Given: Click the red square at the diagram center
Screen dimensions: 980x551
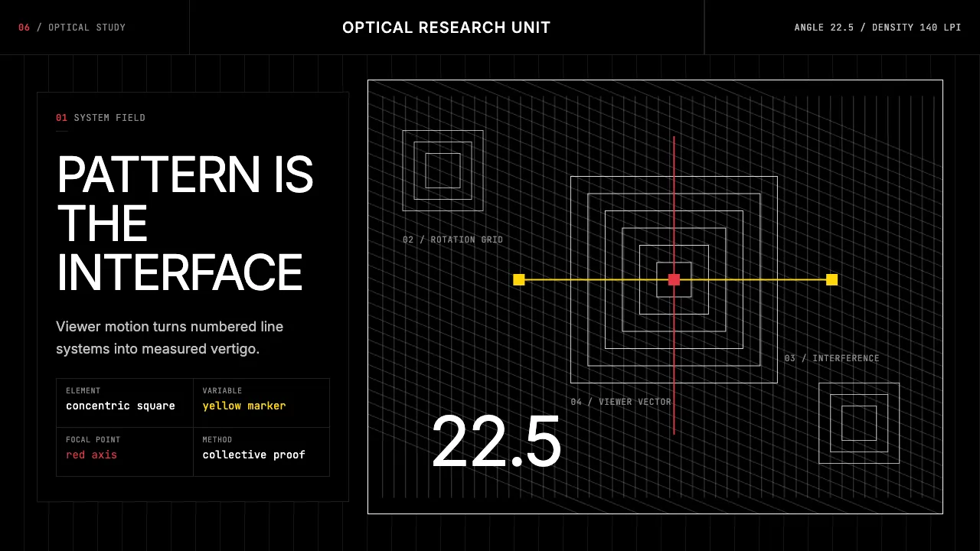Looking at the screenshot, I should [x=674, y=280].
